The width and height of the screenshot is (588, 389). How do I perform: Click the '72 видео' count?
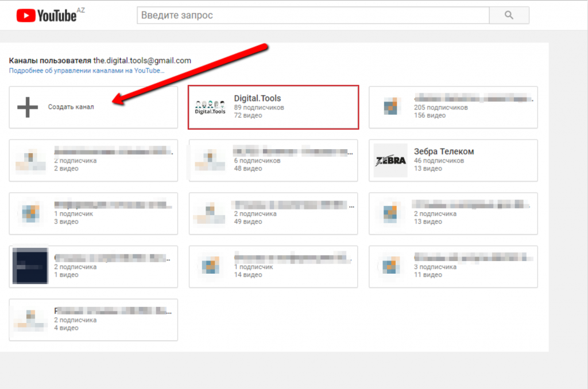pos(248,115)
